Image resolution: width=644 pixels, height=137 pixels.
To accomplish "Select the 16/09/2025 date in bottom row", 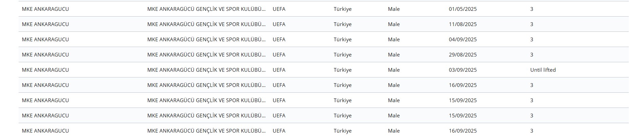I will 463,131.
